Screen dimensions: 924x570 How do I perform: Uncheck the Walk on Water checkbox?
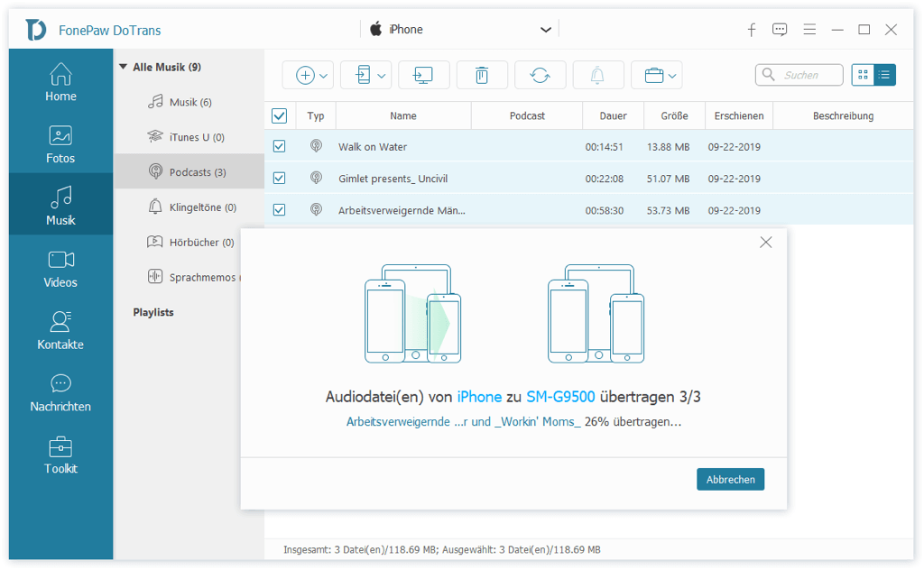click(x=280, y=146)
